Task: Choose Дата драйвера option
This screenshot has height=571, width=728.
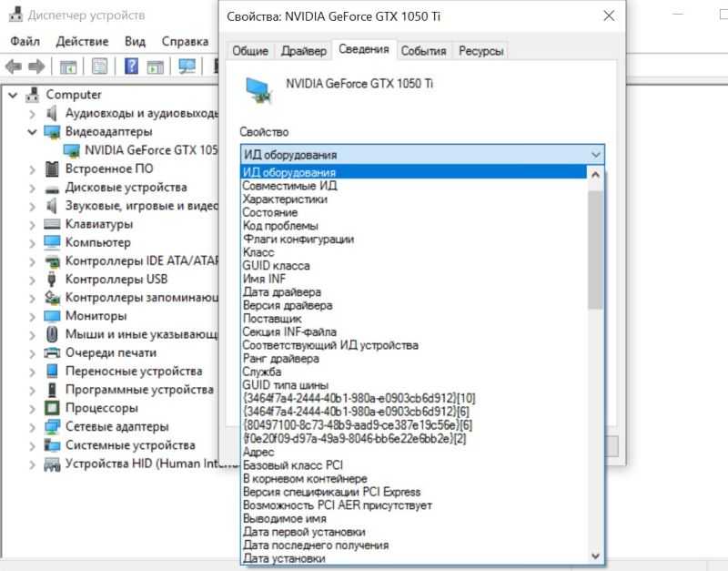Action: click(x=282, y=292)
